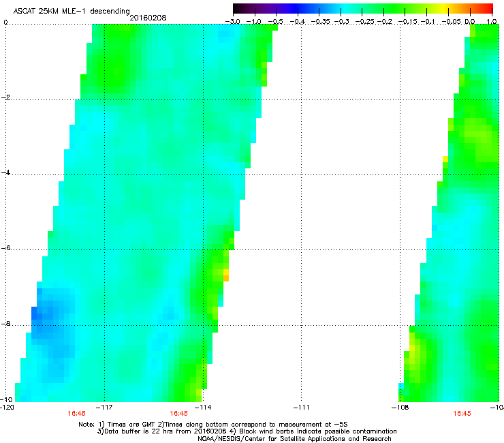Click the date label 20160208 at top

(x=148, y=18)
